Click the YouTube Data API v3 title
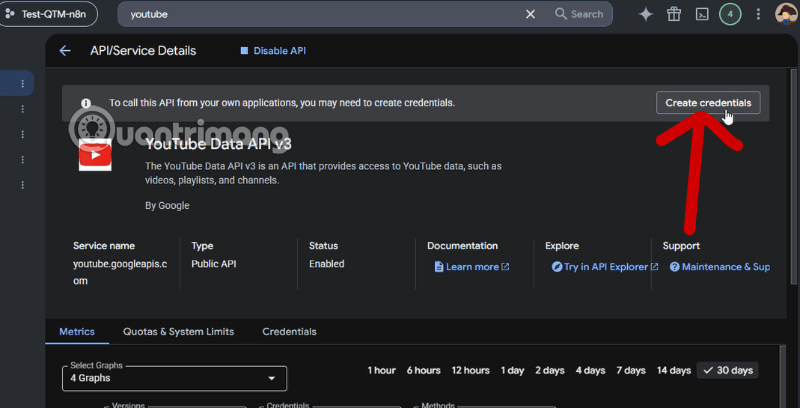800x408 pixels. point(218,144)
